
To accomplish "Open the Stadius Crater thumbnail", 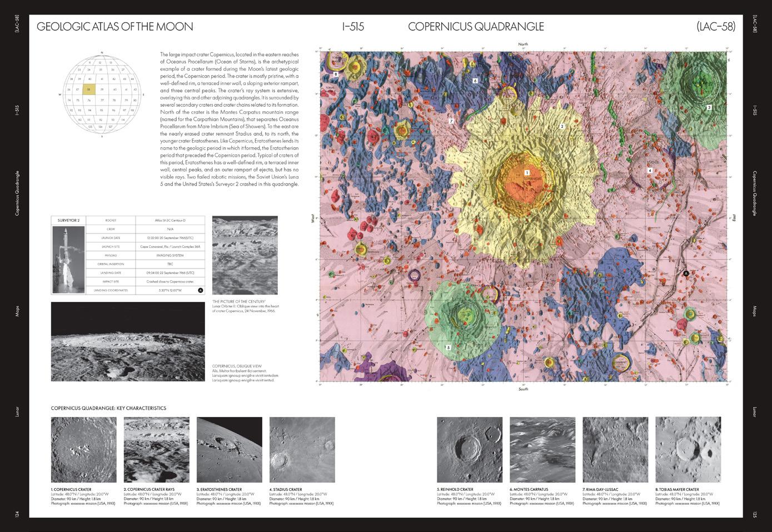I will click(302, 450).
